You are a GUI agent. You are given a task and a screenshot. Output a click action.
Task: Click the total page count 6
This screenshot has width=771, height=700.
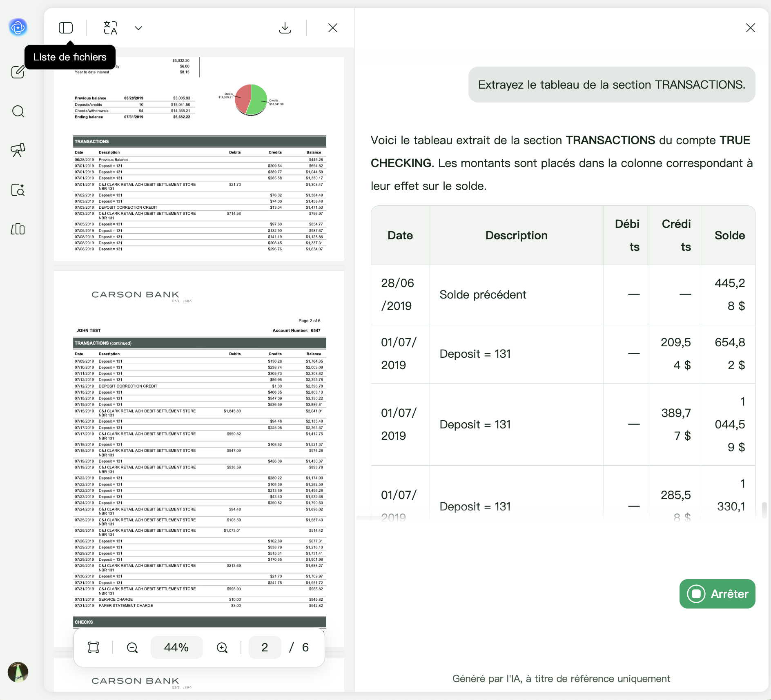pyautogui.click(x=305, y=647)
